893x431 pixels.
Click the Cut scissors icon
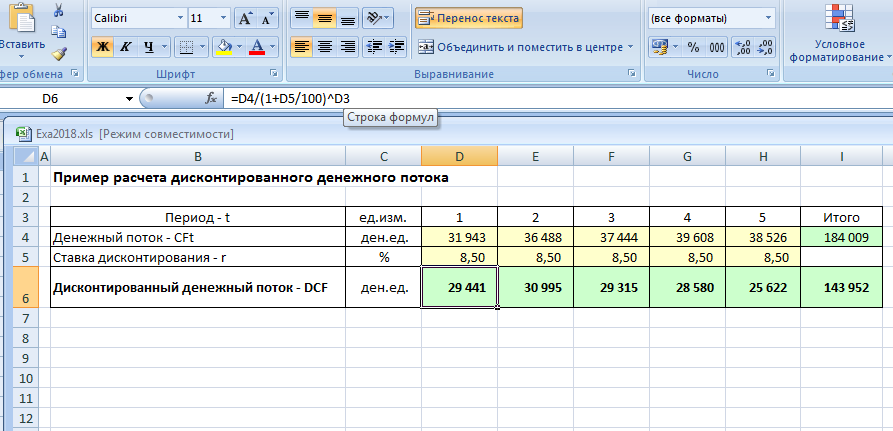pos(58,10)
